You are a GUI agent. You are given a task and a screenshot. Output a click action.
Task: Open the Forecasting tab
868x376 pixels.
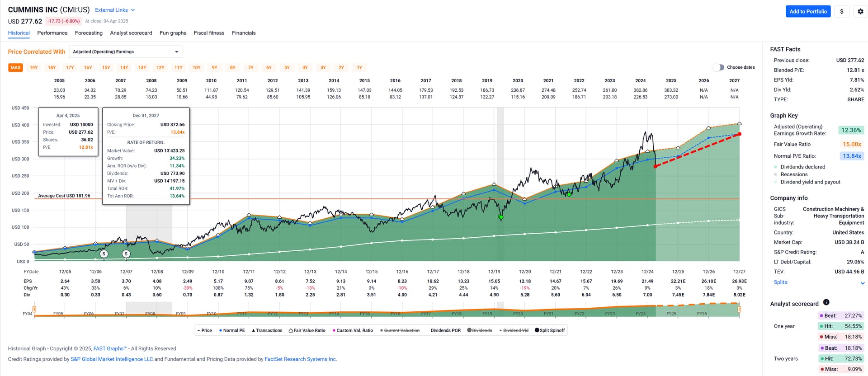tap(89, 33)
